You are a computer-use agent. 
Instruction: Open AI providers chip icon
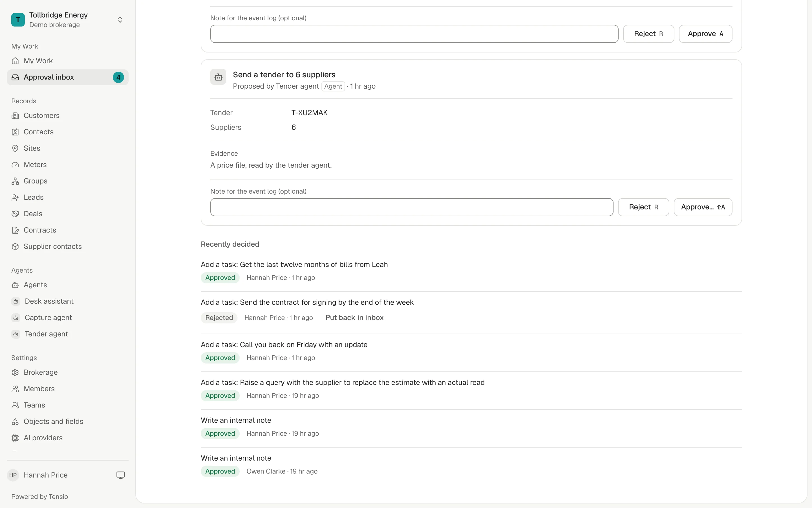(x=15, y=438)
